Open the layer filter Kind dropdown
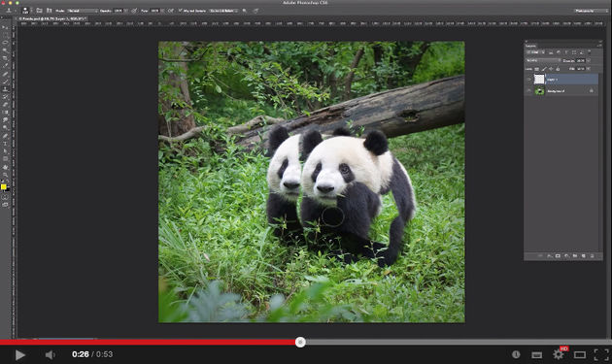Screen dimensions: 612x364 (x=536, y=52)
